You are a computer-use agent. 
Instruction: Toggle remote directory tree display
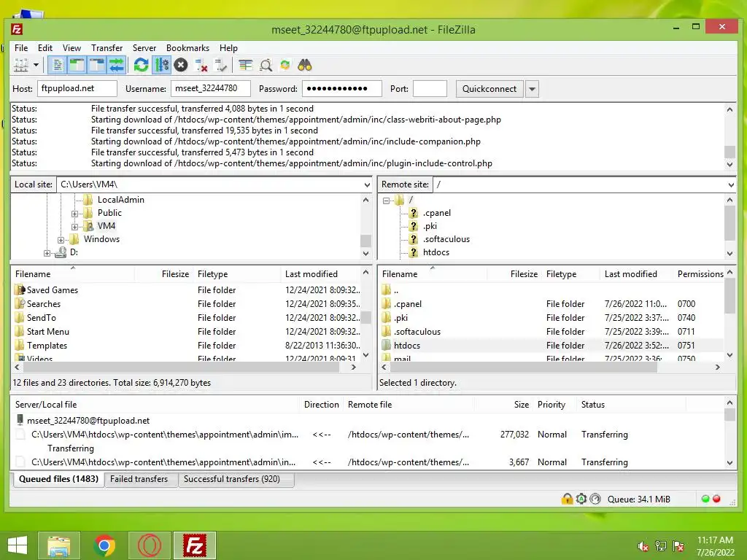97,65
